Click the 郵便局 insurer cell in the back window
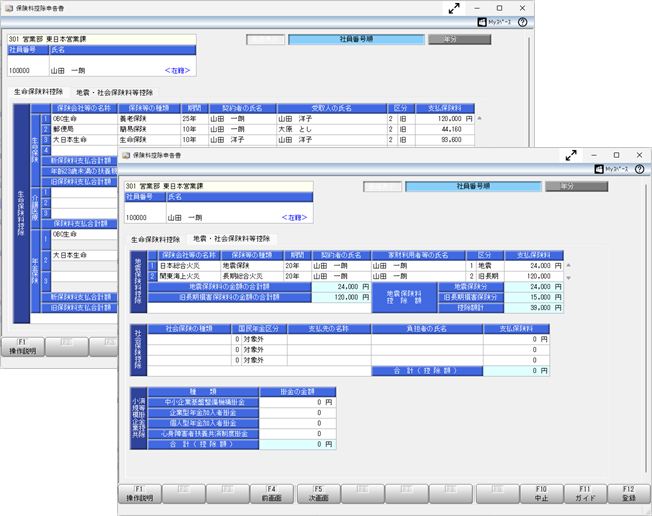Image resolution: width=652 pixels, height=516 pixels. pos(84,129)
